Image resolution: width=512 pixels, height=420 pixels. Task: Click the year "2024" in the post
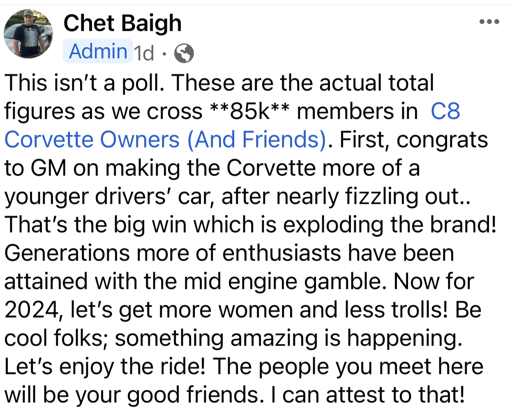[x=32, y=310]
